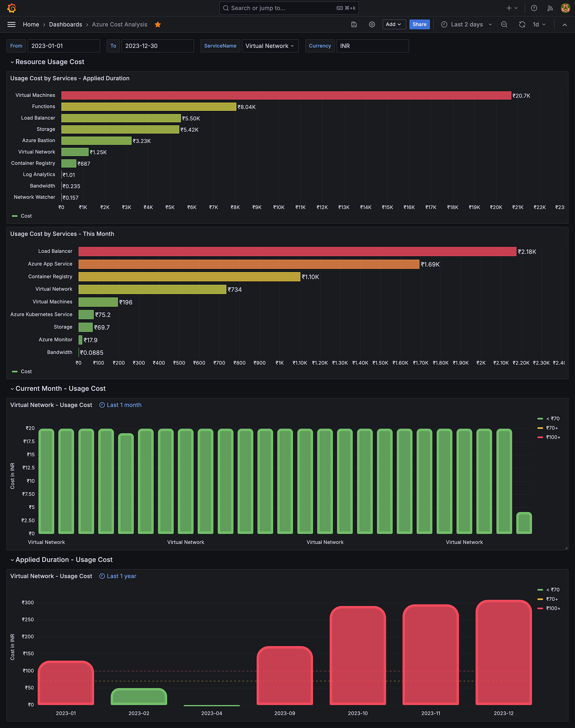Click the save dashboard icon
The image size is (575, 728).
[354, 24]
